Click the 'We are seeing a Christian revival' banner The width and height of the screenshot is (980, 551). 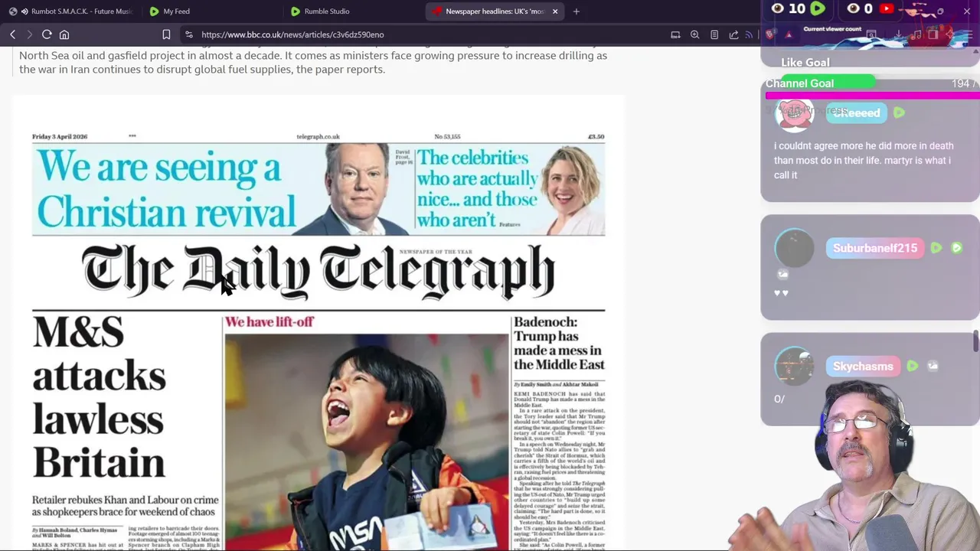pyautogui.click(x=166, y=189)
